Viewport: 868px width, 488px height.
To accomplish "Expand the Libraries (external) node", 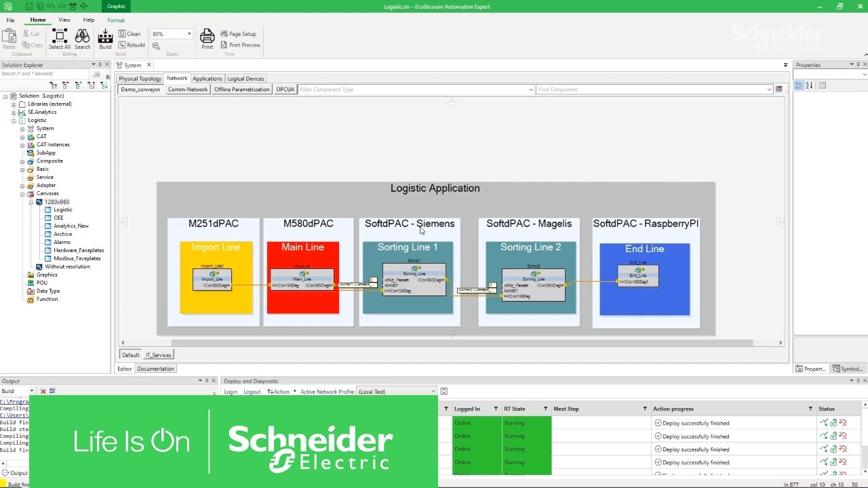I will click(14, 104).
